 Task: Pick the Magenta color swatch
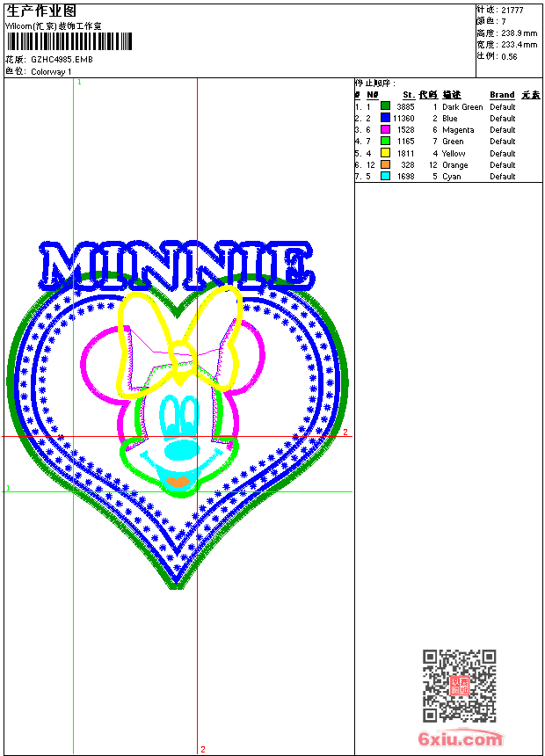coord(385,129)
